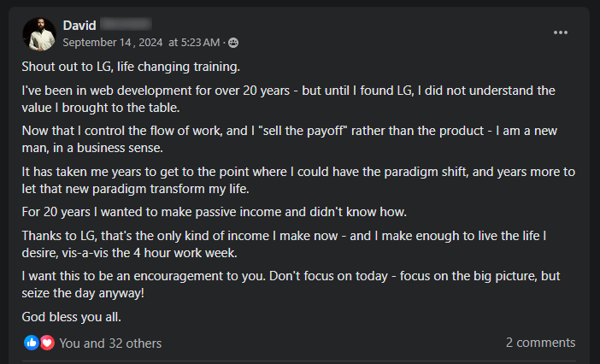
Task: Open the author name David
Action: pyautogui.click(x=79, y=26)
